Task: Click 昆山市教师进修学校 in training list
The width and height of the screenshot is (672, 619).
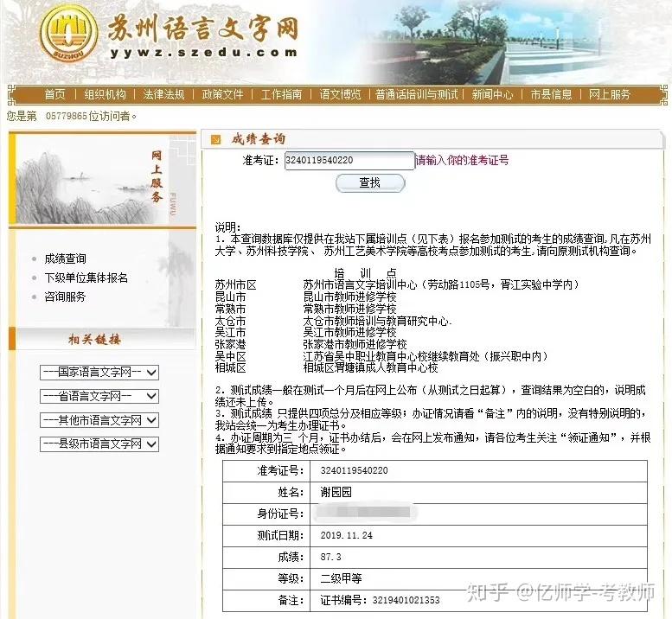Action: point(349,297)
